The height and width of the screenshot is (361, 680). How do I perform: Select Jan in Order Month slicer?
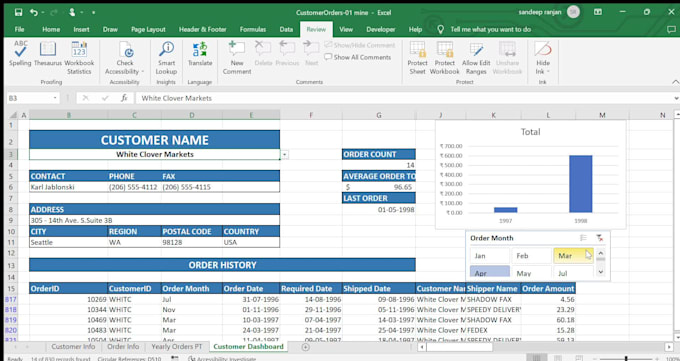pos(490,256)
